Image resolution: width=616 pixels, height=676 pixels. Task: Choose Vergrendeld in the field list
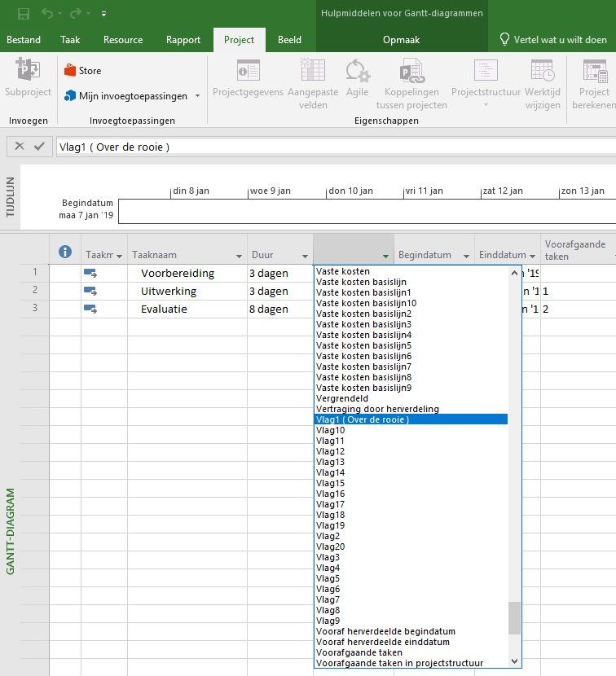(342, 398)
